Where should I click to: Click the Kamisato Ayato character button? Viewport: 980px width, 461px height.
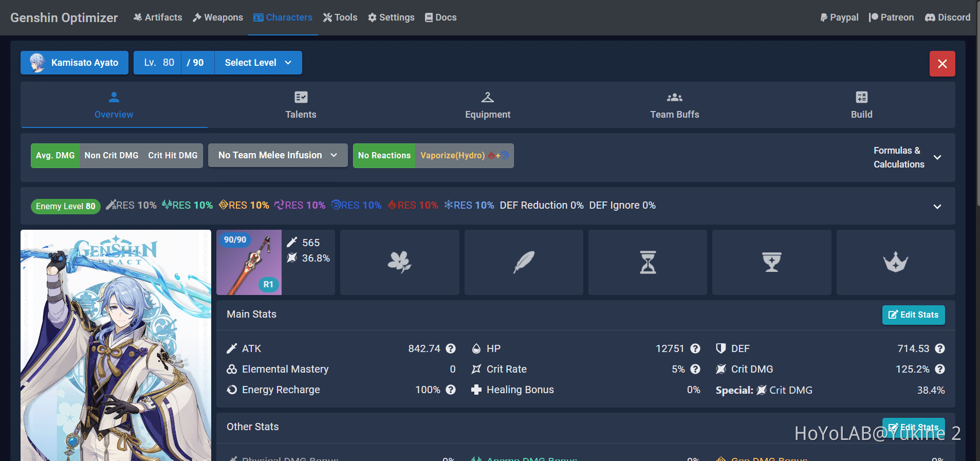coord(75,63)
